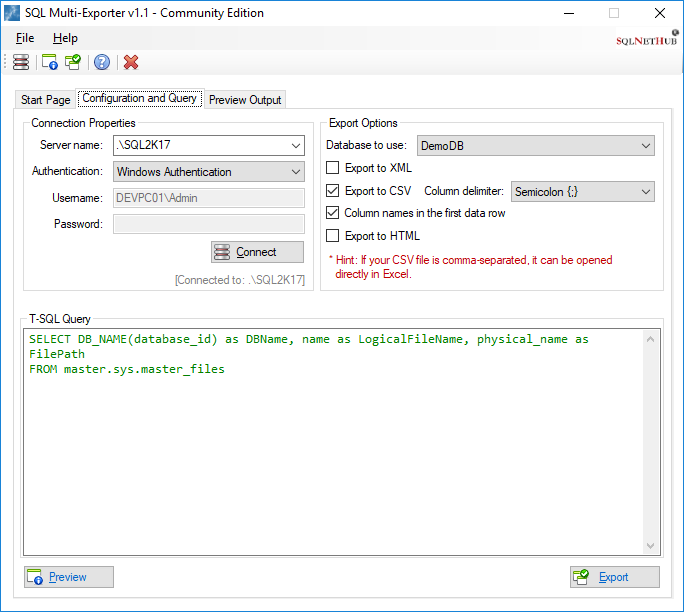Click the disabled Password field
684x612 pixels.
point(209,224)
